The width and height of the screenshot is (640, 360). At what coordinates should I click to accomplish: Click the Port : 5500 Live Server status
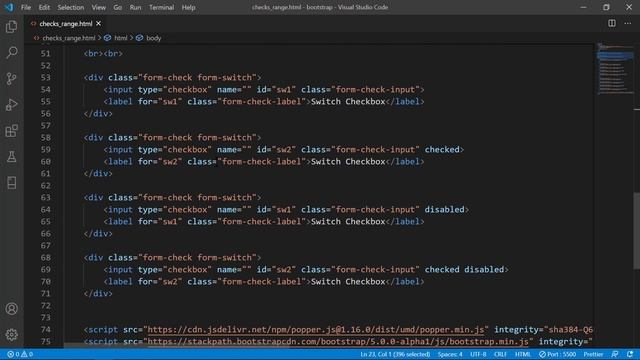[557, 354]
